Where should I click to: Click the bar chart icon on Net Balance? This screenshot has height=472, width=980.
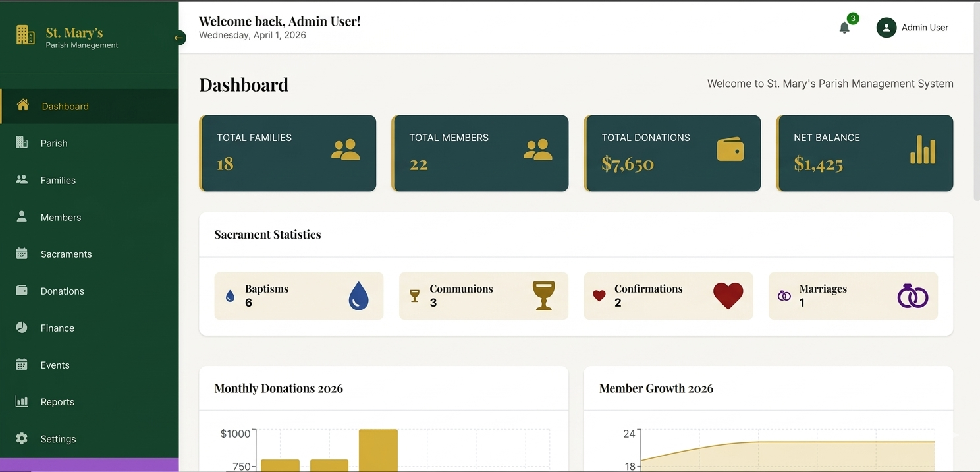(x=922, y=150)
